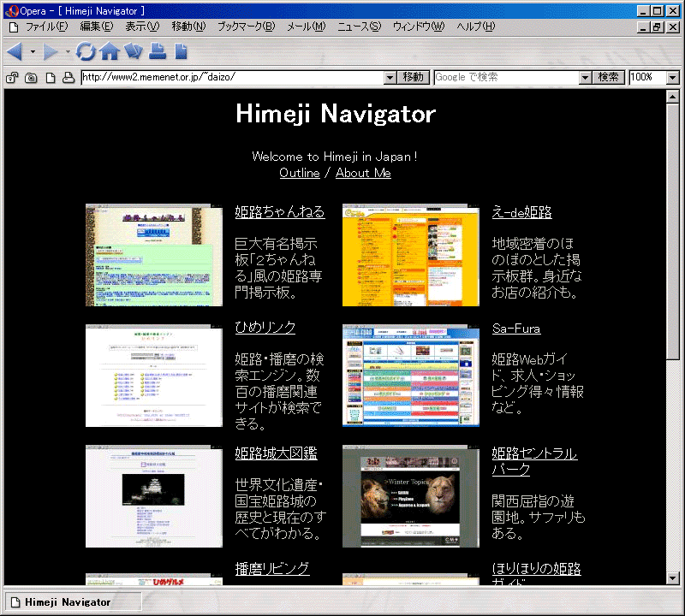Click the 100% zoom value field
Screen dimensions: 685x616
(648, 78)
